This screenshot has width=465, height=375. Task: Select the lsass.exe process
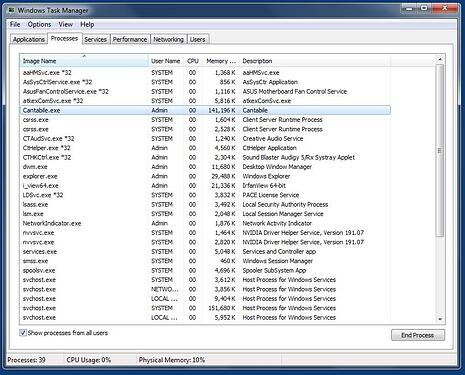205,204
